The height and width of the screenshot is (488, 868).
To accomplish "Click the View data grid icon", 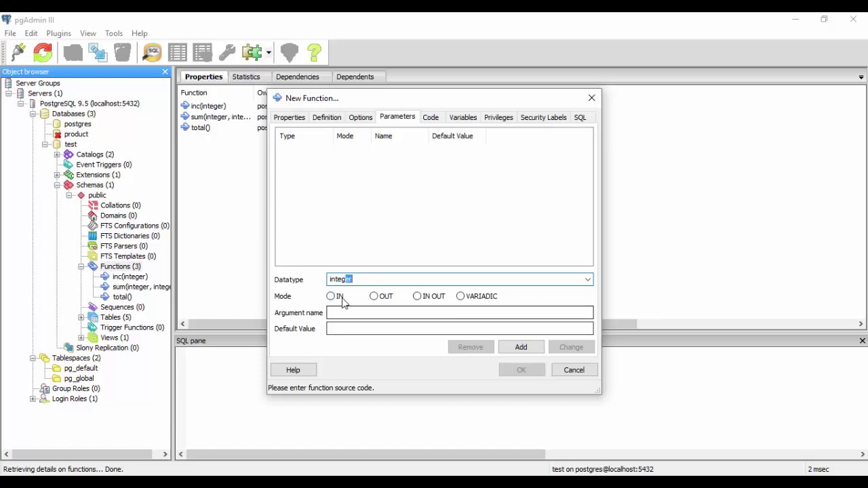I will pyautogui.click(x=178, y=52).
